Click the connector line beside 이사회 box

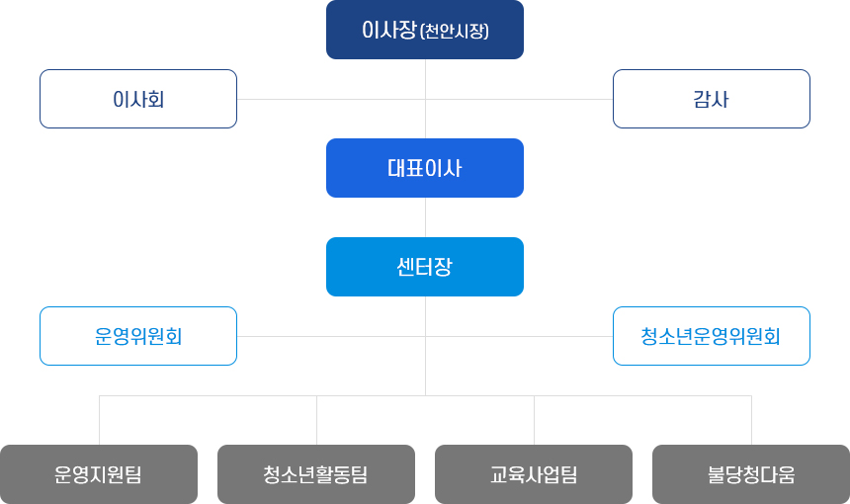(331, 99)
